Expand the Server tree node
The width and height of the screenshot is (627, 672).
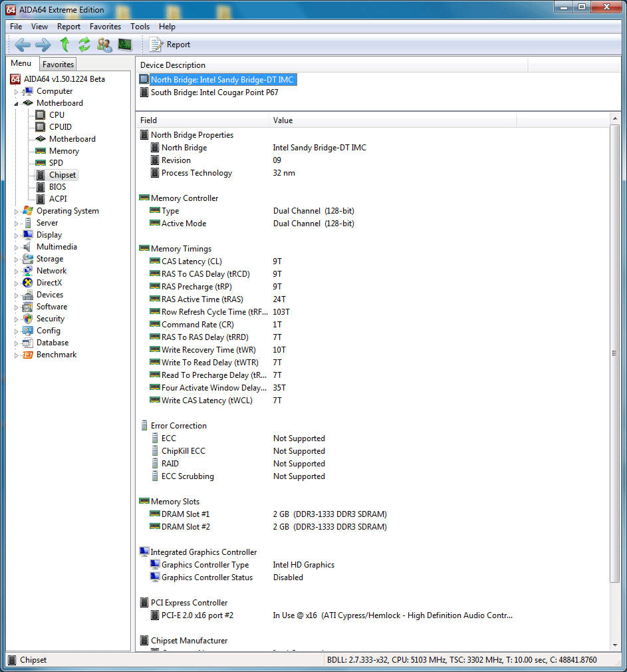16,224
